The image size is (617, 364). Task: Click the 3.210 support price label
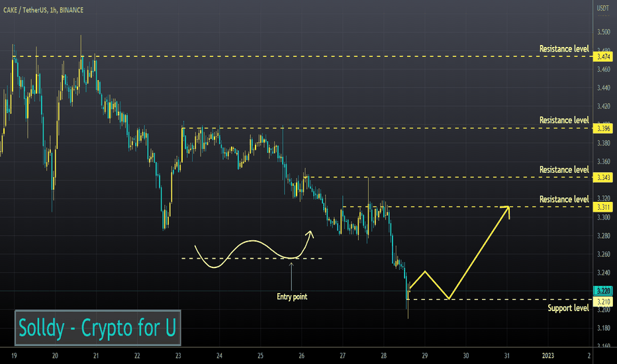[603, 302]
